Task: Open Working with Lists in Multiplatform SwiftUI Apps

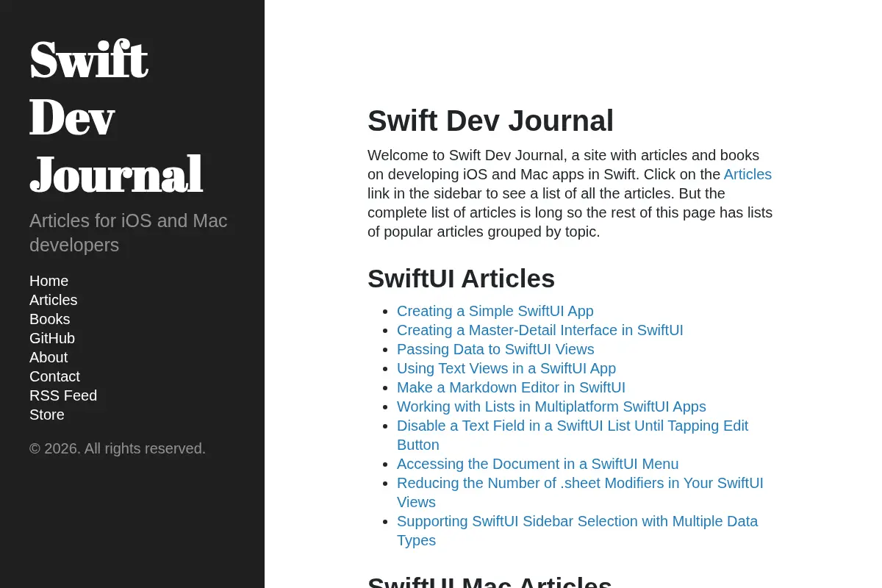Action: (551, 406)
